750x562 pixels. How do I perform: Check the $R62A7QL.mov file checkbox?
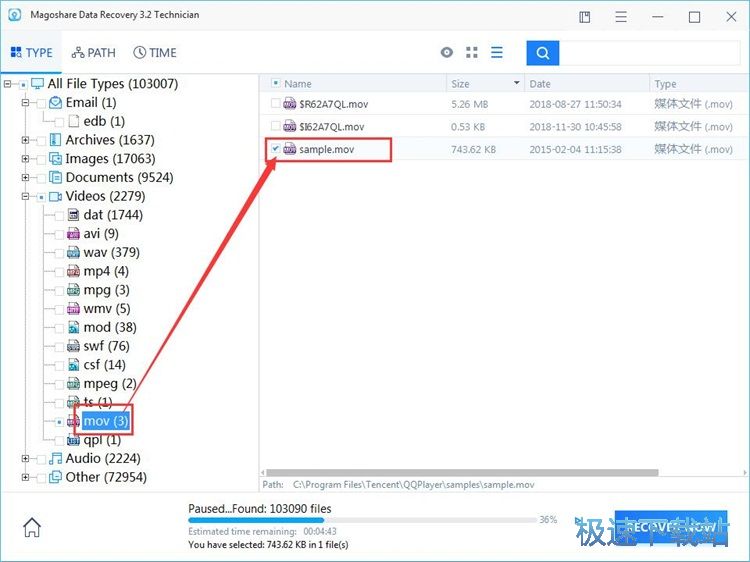pyautogui.click(x=276, y=103)
